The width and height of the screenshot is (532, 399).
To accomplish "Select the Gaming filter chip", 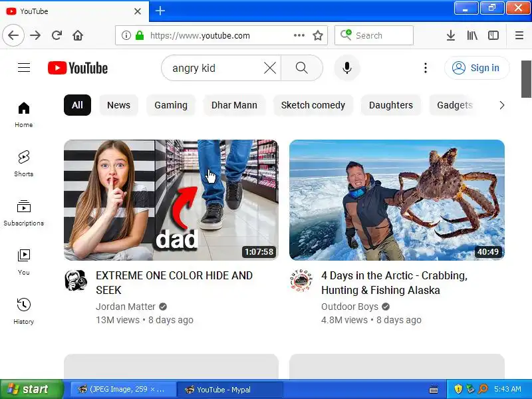I will (171, 105).
